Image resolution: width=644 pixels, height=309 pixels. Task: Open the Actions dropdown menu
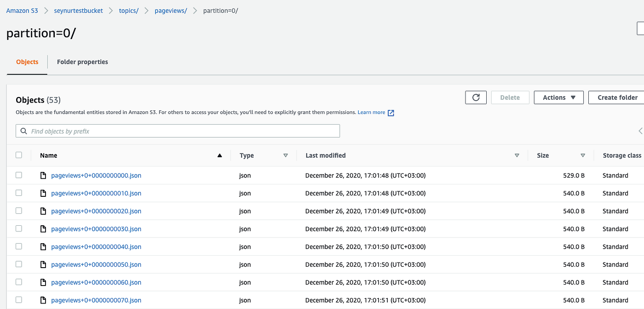coord(558,97)
